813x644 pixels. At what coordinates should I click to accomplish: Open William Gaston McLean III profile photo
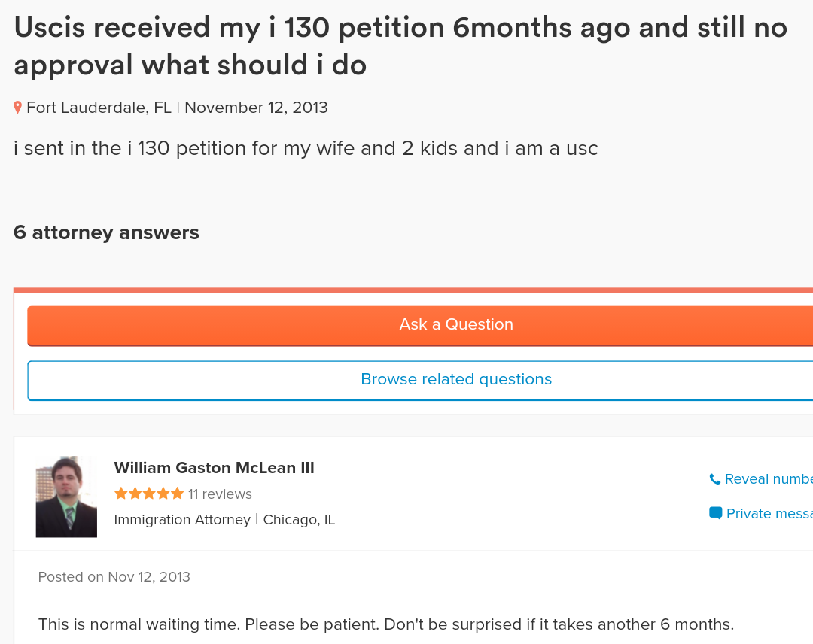pos(66,497)
